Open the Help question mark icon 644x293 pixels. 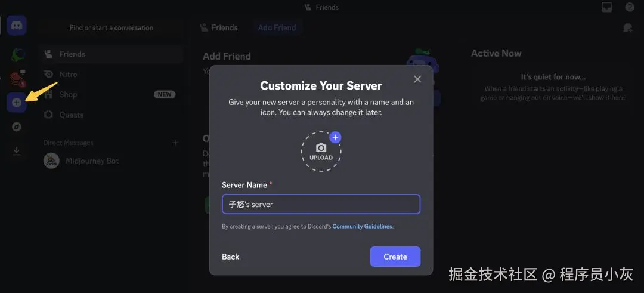click(x=630, y=7)
